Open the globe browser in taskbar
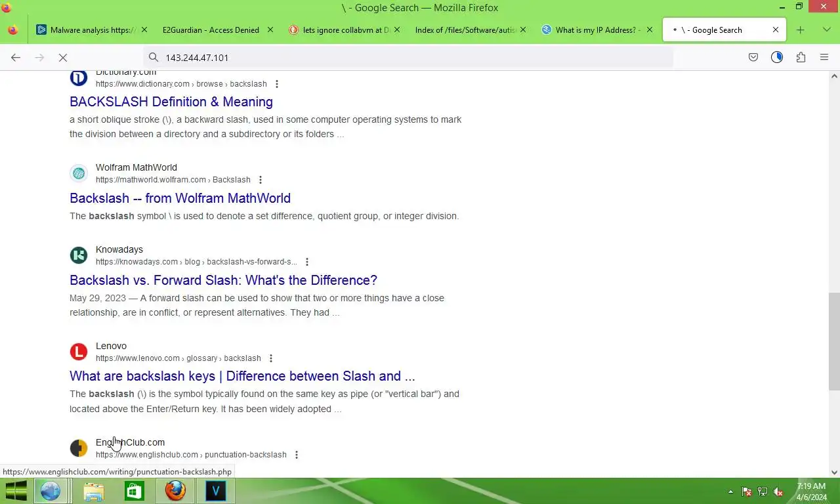The image size is (840, 504). click(51, 491)
